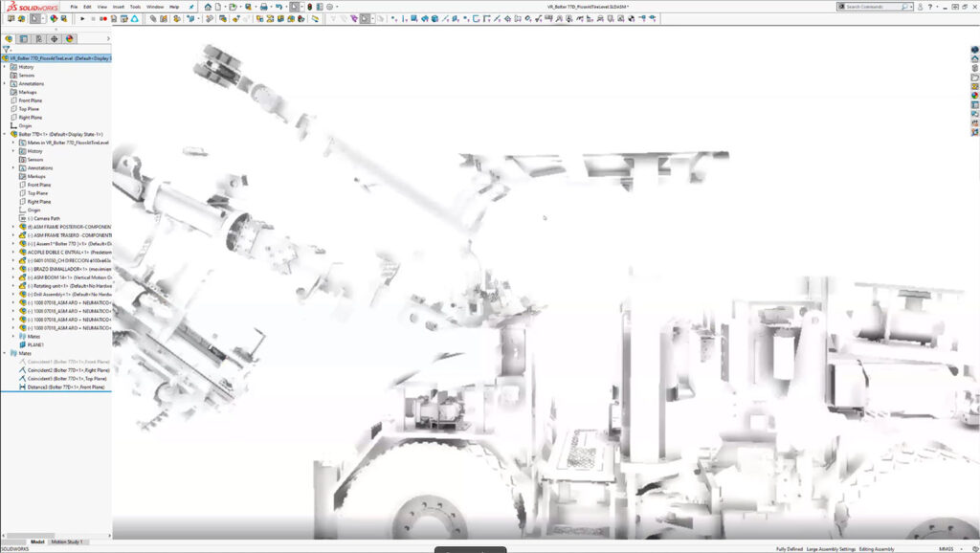Click the SOLIDWORKS Resources home icon

(x=972, y=56)
